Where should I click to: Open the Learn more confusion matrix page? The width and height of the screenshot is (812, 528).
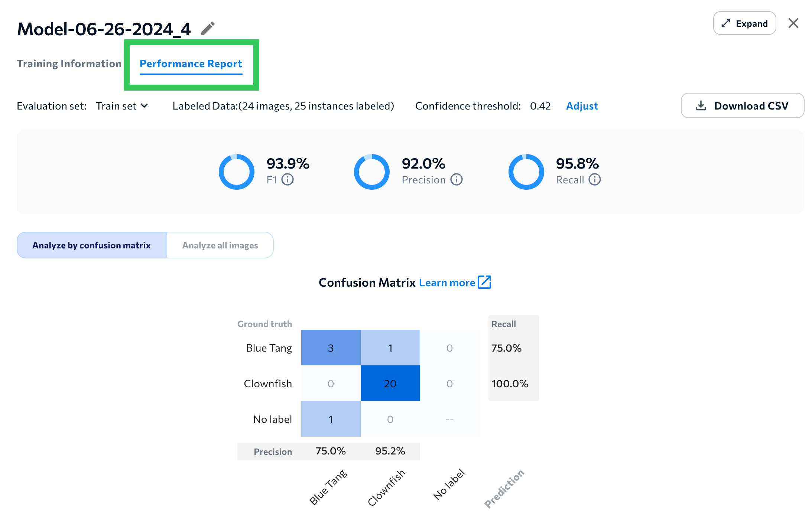(x=448, y=282)
